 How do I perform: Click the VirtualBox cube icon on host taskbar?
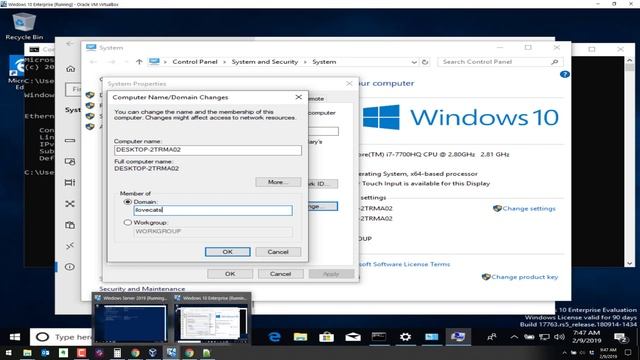pos(153,353)
